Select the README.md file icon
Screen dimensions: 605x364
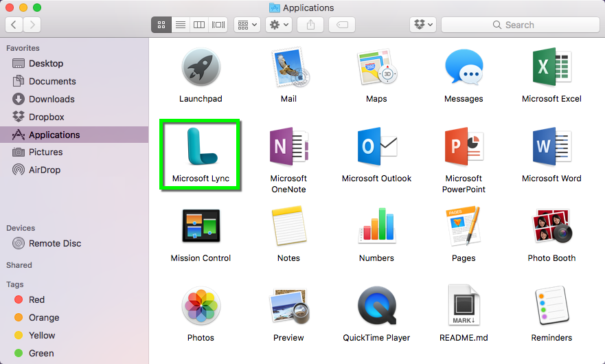tap(464, 306)
